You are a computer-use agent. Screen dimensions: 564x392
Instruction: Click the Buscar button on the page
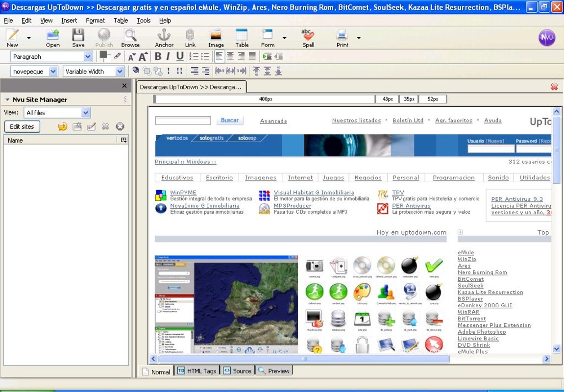229,120
